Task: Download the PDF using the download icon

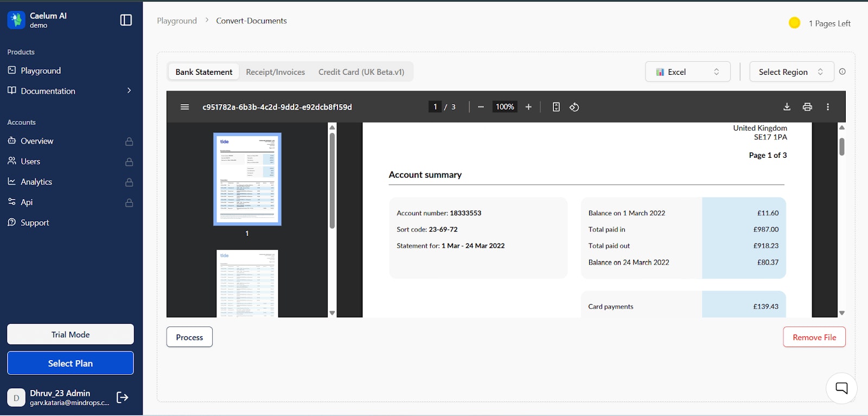Action: tap(787, 107)
